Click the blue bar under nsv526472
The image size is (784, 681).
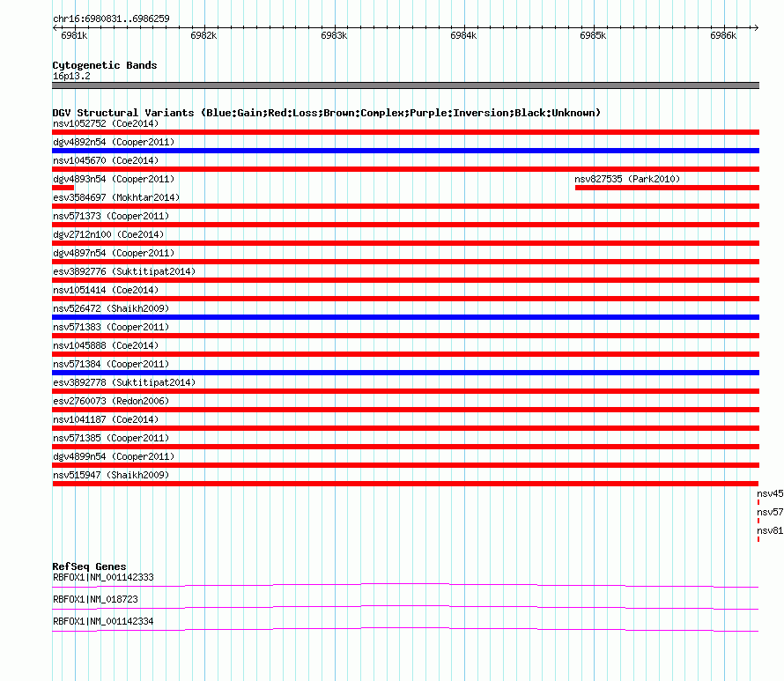tap(405, 317)
